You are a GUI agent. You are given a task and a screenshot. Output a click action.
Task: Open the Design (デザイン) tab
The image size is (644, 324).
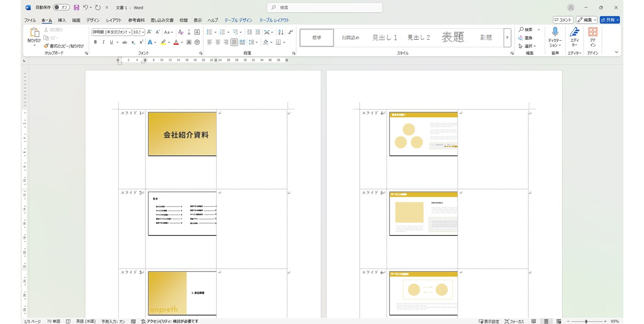(93, 20)
